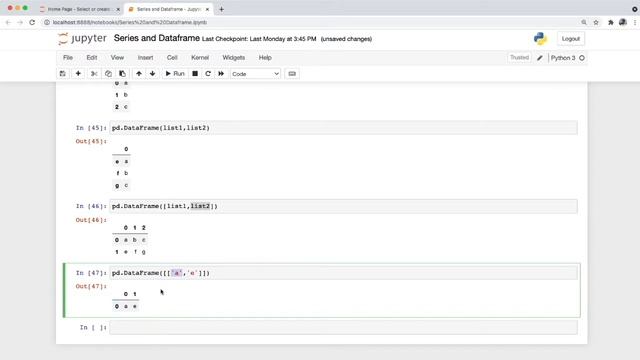
Task: Interrupt the kernel with stop icon
Action: tap(195, 74)
